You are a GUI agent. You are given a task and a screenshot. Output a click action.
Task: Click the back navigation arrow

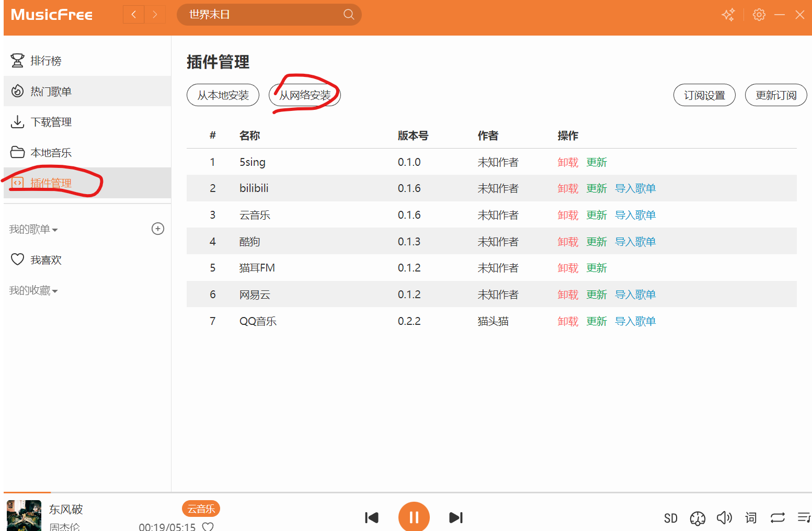click(x=134, y=15)
